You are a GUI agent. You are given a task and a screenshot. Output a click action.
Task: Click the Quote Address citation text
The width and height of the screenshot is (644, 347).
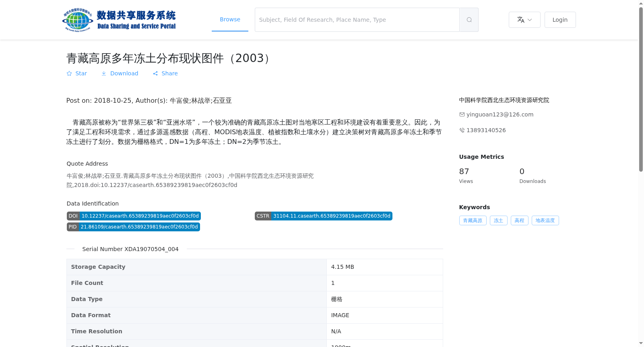(x=190, y=181)
